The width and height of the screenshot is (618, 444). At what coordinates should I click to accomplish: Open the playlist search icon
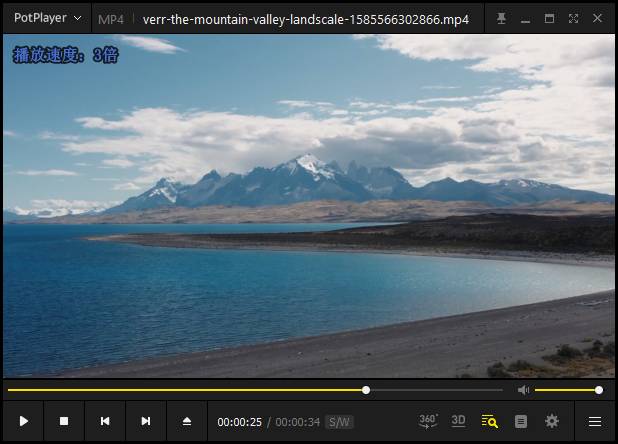(x=489, y=422)
